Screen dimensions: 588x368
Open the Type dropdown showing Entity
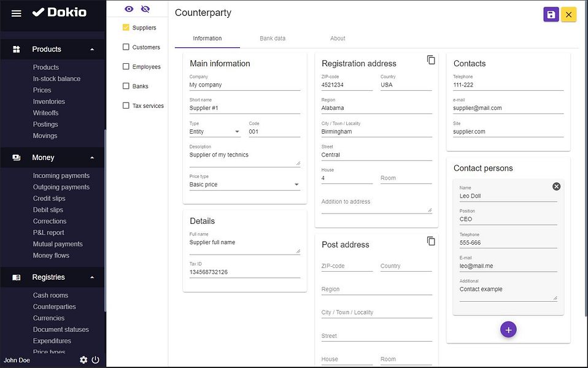214,131
